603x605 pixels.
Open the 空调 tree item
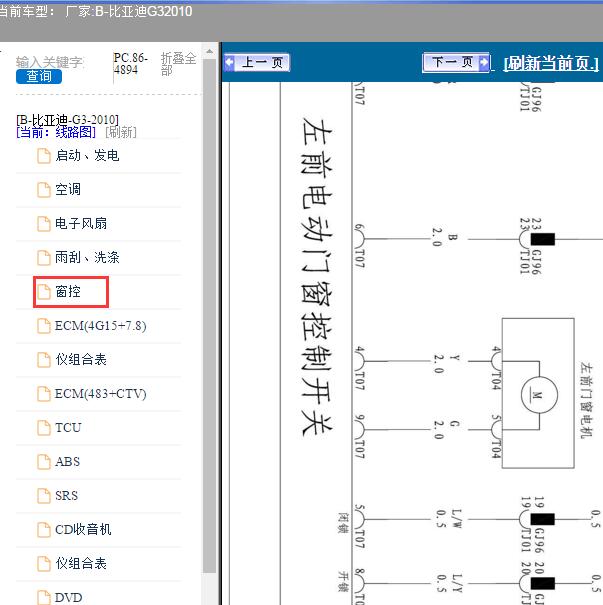[68, 189]
